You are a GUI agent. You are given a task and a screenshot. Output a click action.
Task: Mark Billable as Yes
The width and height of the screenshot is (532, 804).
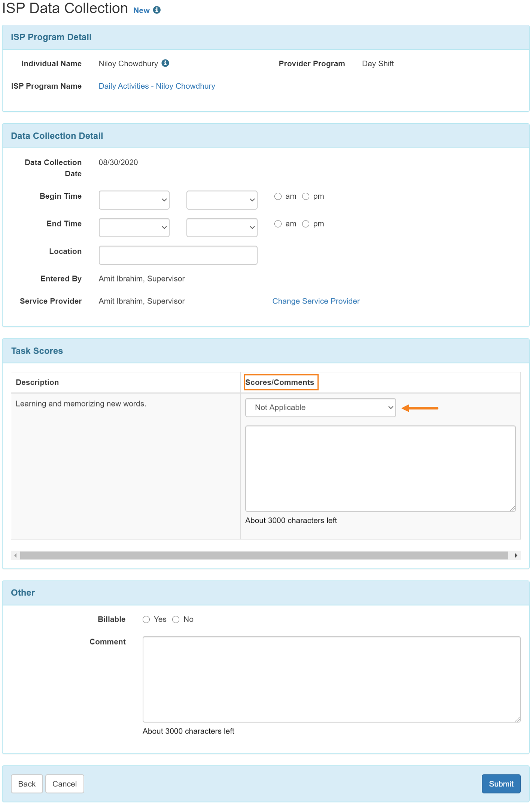(x=146, y=619)
